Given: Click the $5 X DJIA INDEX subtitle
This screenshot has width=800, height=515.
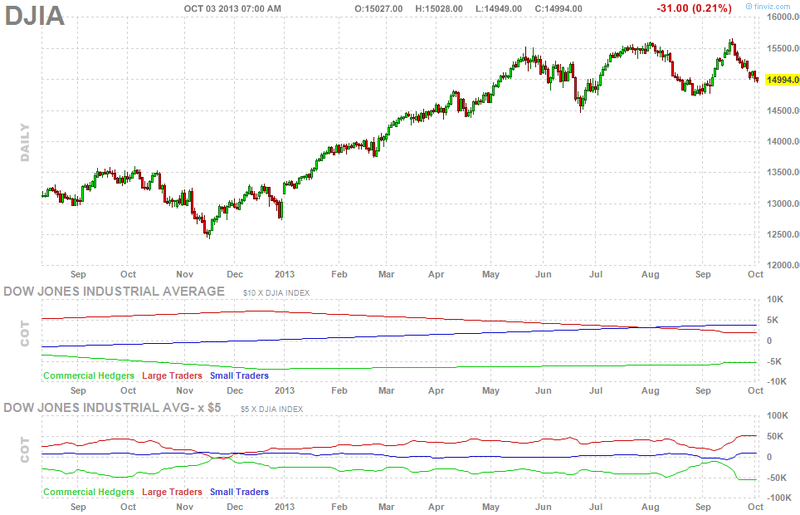Looking at the screenshot, I should (272, 409).
